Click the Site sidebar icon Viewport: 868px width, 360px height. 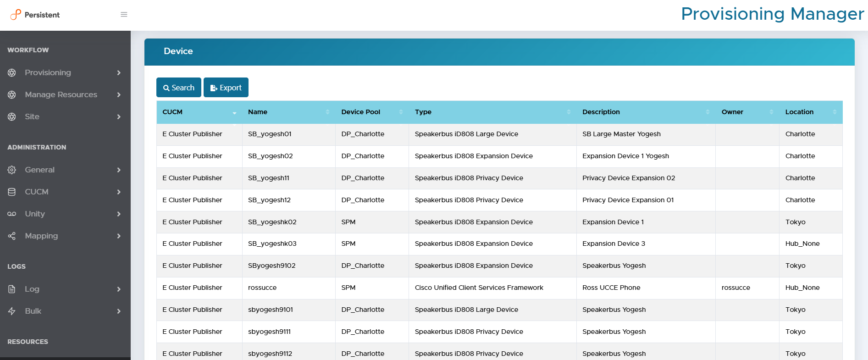pos(12,116)
